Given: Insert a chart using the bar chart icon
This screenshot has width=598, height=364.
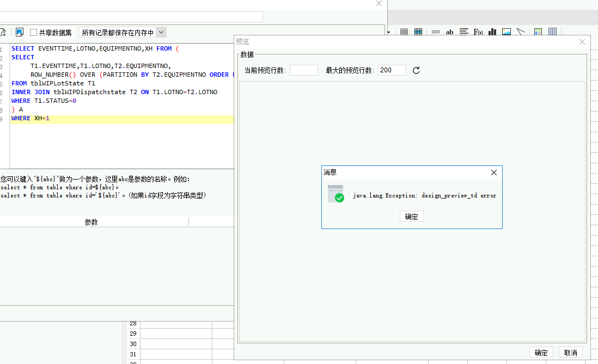Looking at the screenshot, I should [x=492, y=32].
